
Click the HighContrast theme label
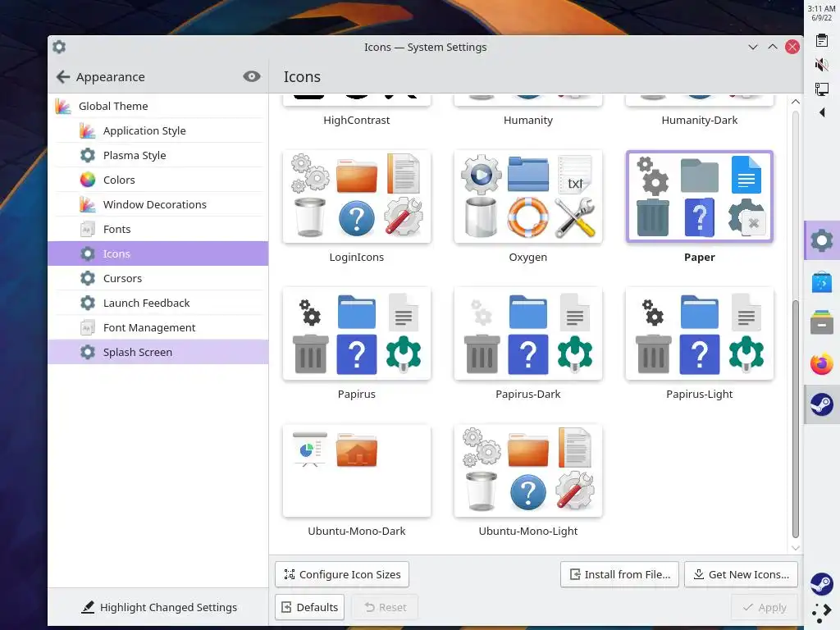[356, 120]
